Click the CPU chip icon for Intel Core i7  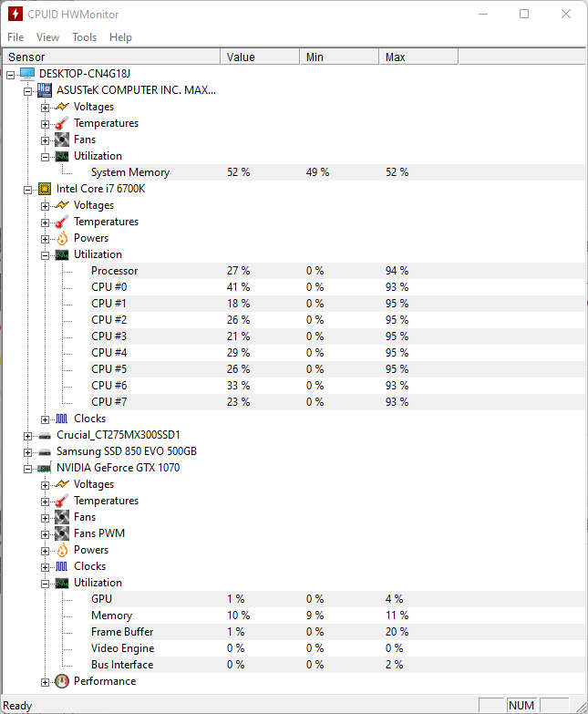coord(45,189)
